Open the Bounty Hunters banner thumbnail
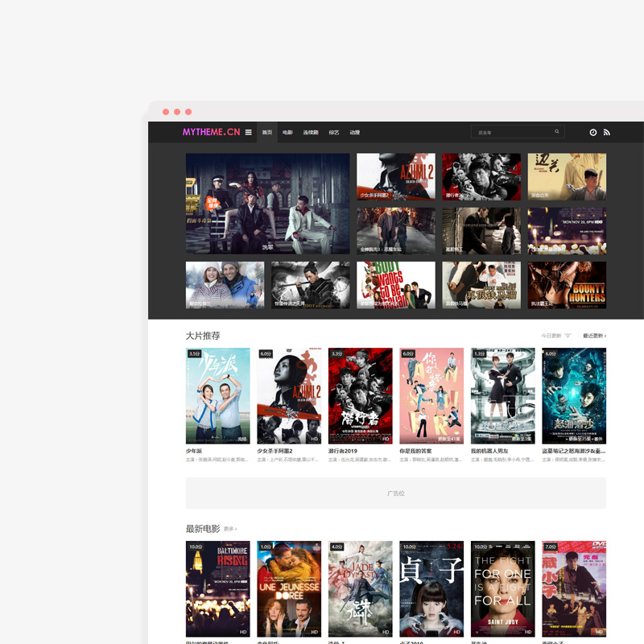The image size is (644, 644). (x=567, y=285)
